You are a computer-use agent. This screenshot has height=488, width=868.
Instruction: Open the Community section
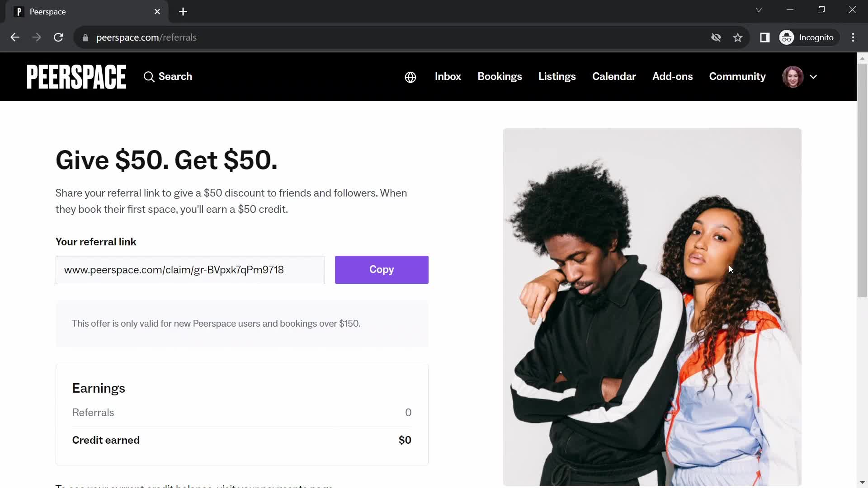(737, 76)
